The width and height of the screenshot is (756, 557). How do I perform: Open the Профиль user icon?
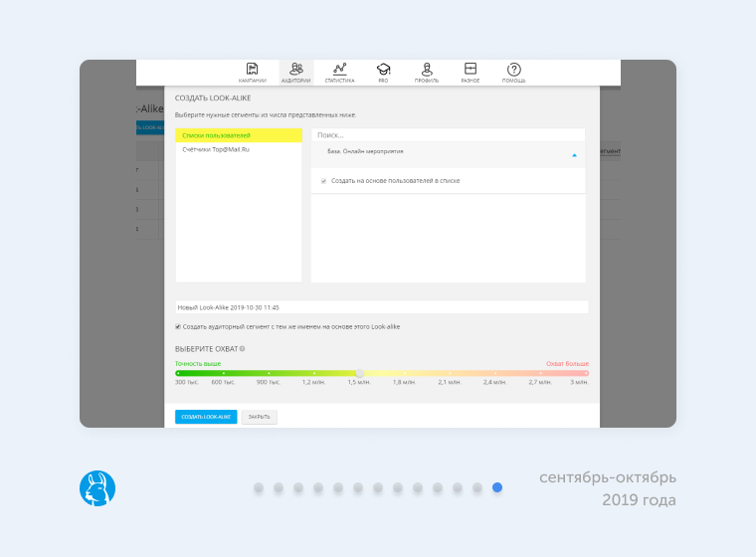427,70
